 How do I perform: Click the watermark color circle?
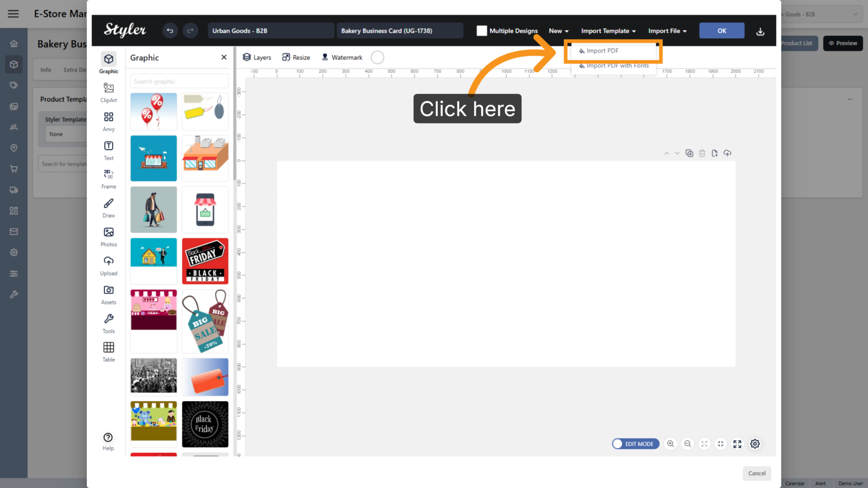pos(378,57)
